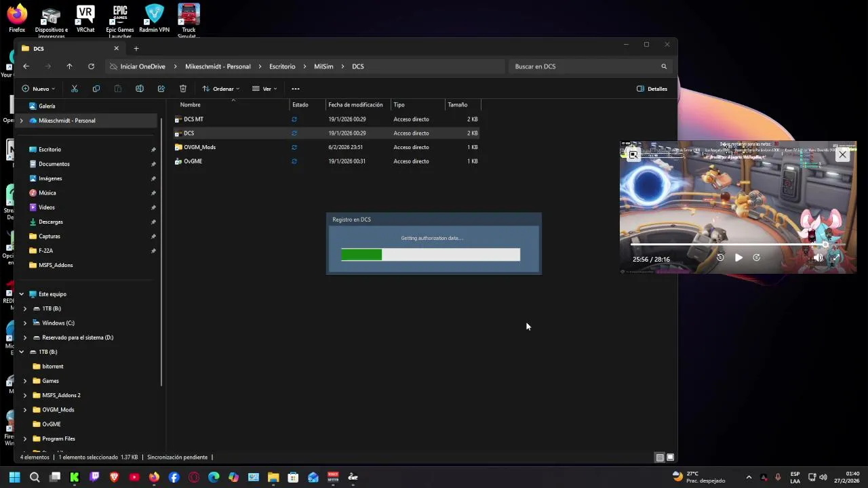Open Descargas in Quick access

51,222
